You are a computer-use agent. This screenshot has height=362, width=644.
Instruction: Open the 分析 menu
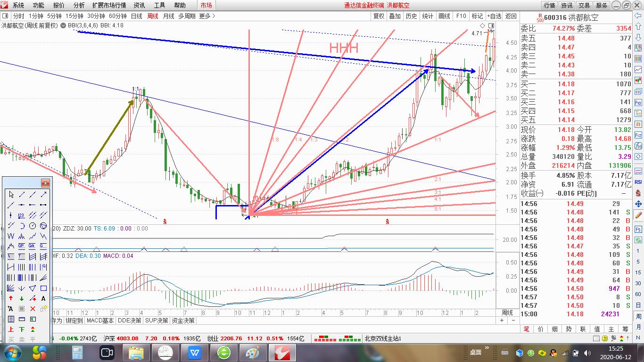click(79, 5)
